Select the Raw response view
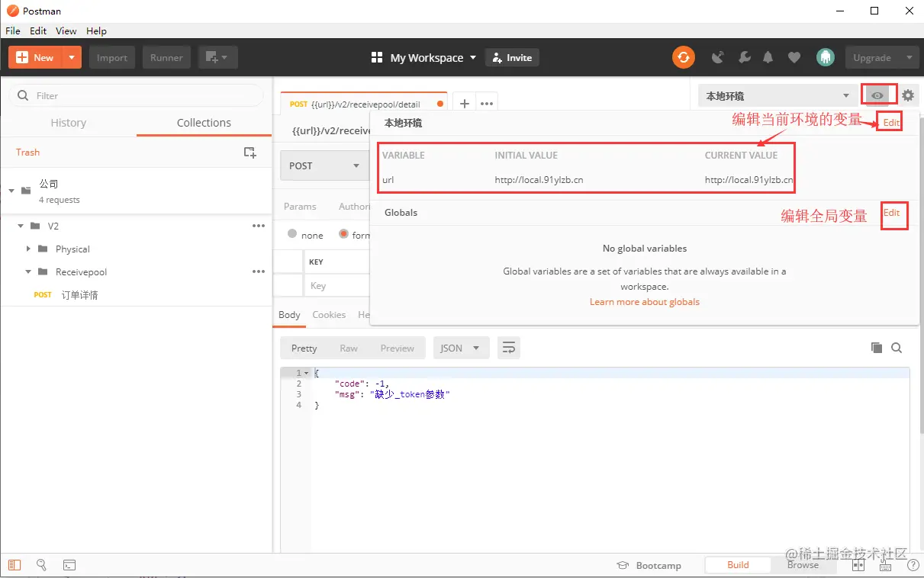 (349, 348)
